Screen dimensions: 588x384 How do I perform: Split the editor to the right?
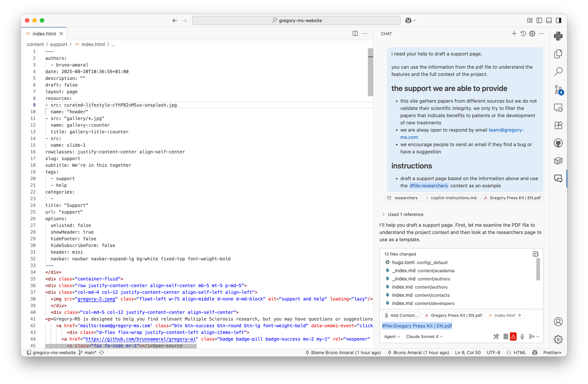pos(355,33)
